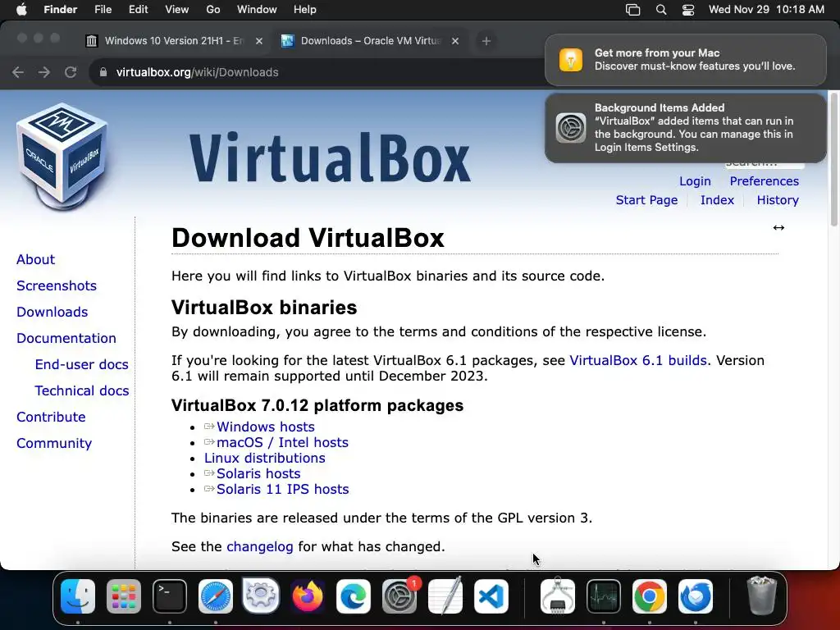
Task: Open Control Center in menu bar
Action: point(688,10)
